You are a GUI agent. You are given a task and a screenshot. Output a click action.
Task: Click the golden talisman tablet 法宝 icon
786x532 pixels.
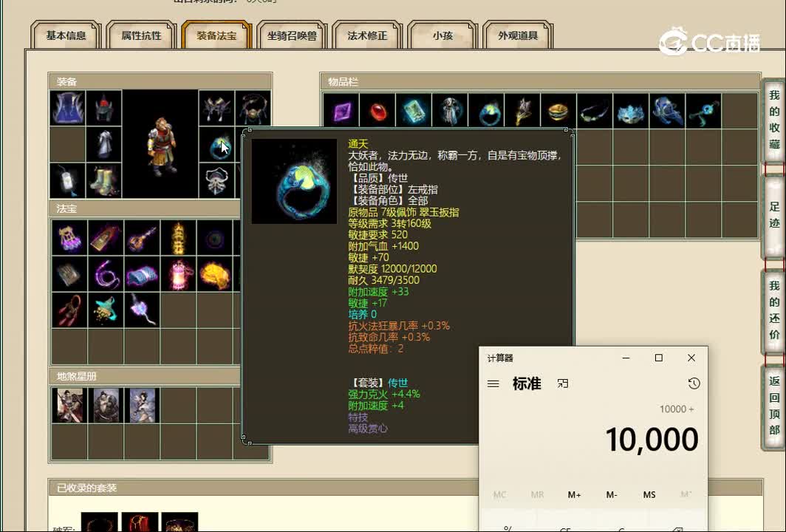(x=106, y=237)
